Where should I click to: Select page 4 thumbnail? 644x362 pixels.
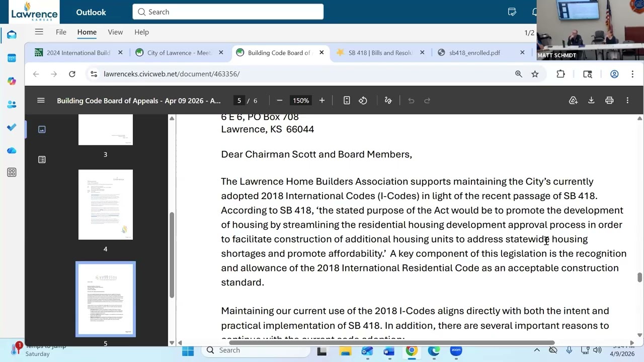tap(106, 205)
